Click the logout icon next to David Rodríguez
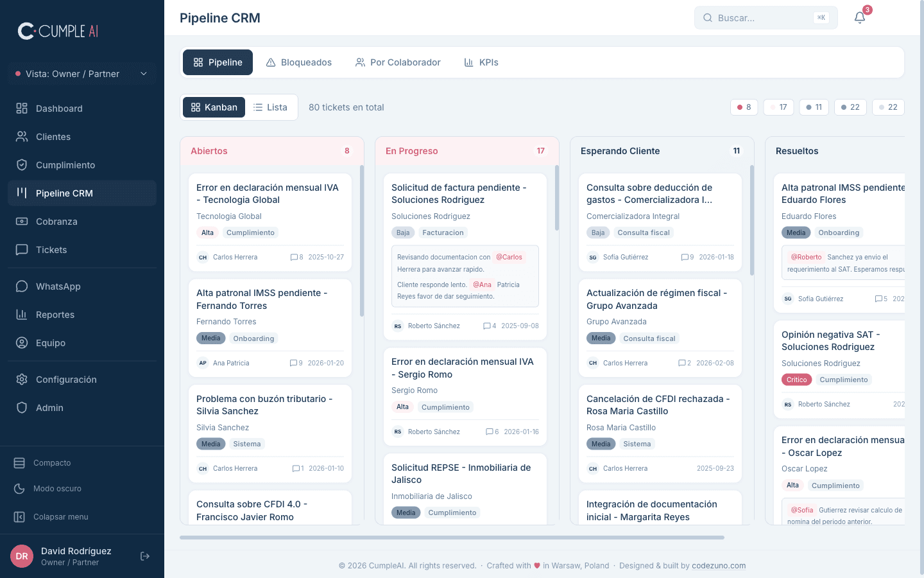 click(x=144, y=556)
